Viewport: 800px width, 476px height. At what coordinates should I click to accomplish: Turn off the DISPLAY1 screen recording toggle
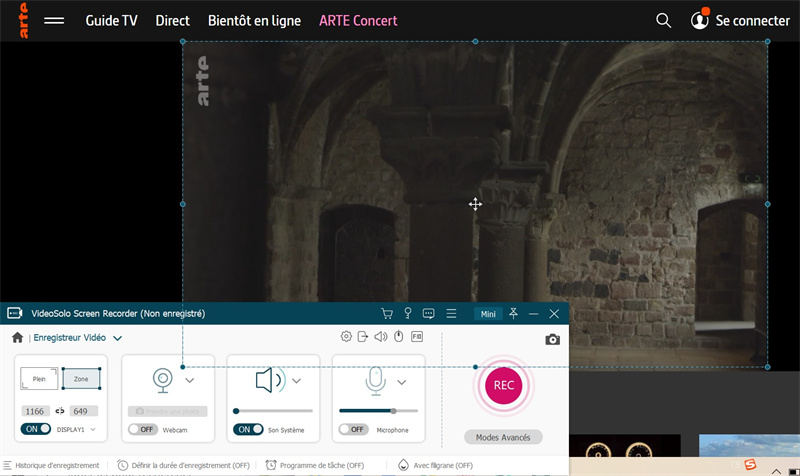pyautogui.click(x=36, y=429)
